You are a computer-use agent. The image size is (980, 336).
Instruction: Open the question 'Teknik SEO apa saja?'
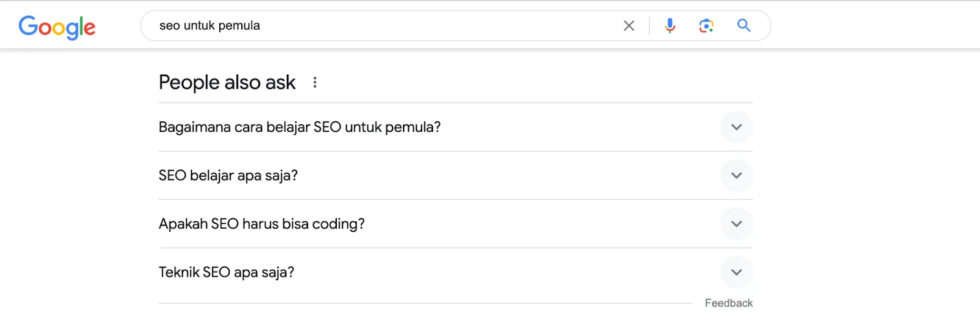click(226, 273)
